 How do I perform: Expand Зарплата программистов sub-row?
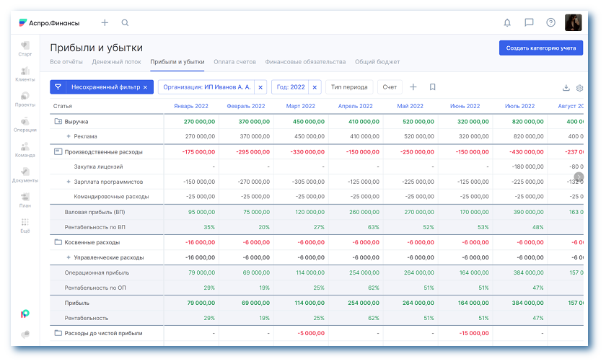pyautogui.click(x=69, y=182)
